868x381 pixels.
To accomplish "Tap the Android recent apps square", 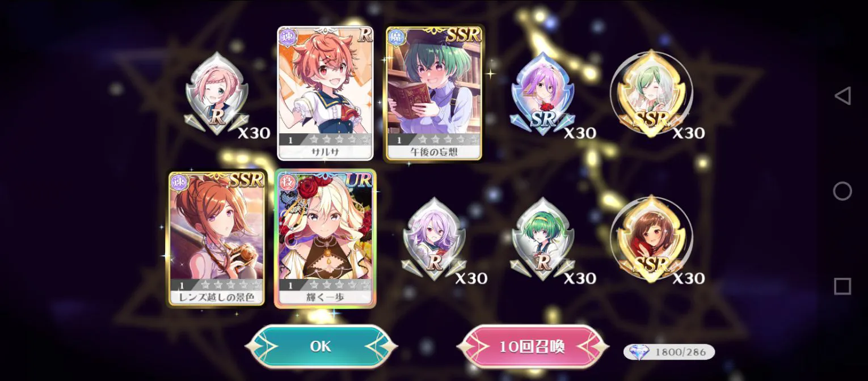I will coord(842,286).
